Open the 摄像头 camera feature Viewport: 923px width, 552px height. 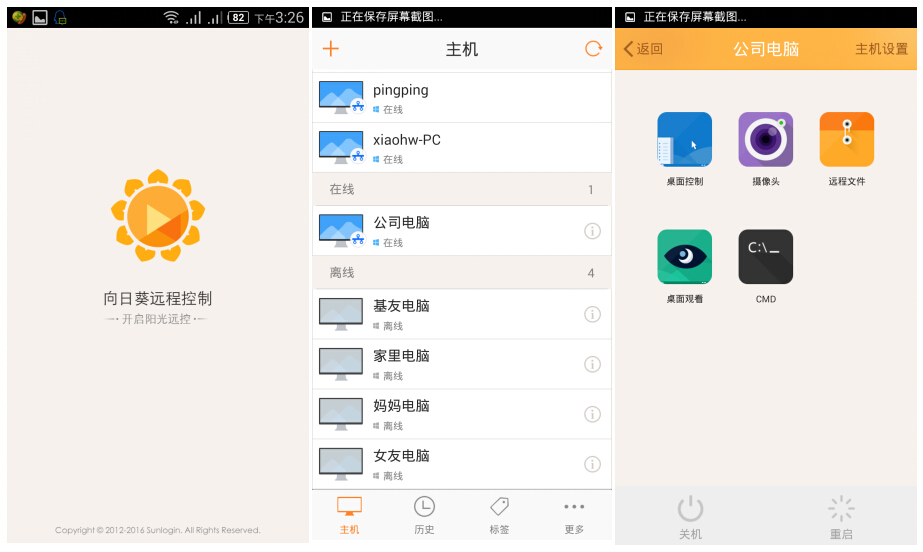click(x=766, y=139)
